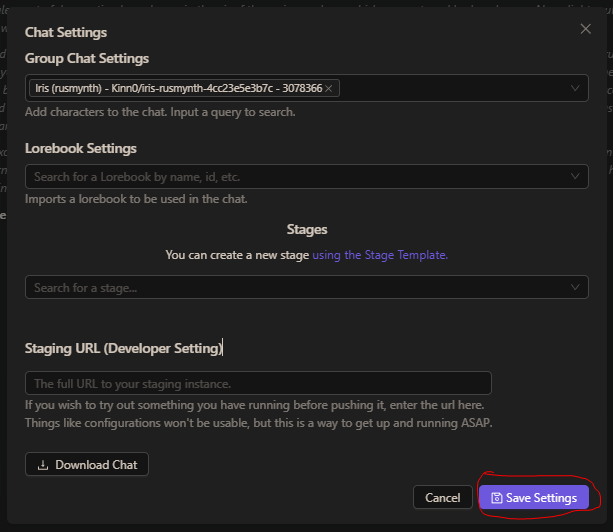
Task: Click empty area of Group Chat character selector
Action: click(453, 88)
